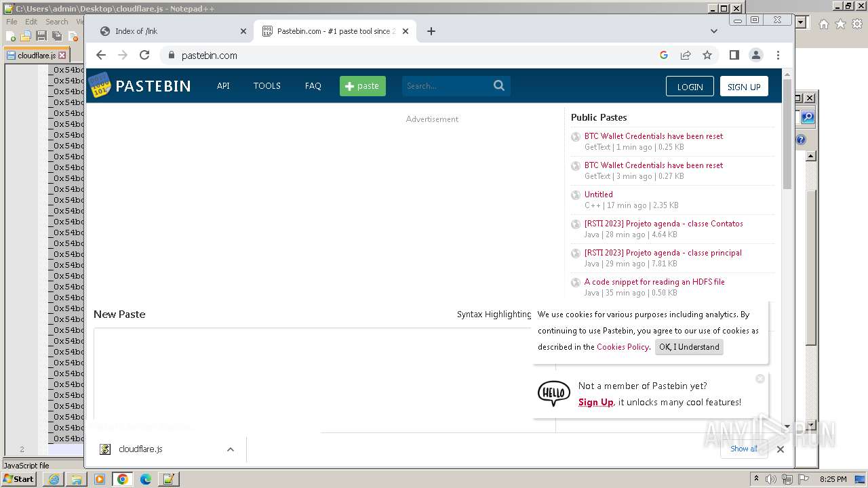The image size is (868, 488).
Task: Open tab search dropdown in Chrome
Action: pyautogui.click(x=713, y=31)
